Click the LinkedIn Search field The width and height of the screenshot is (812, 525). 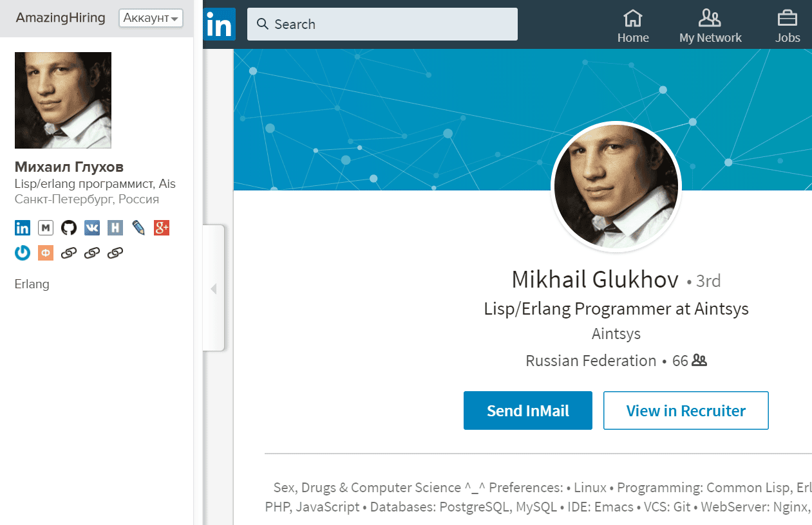point(382,24)
